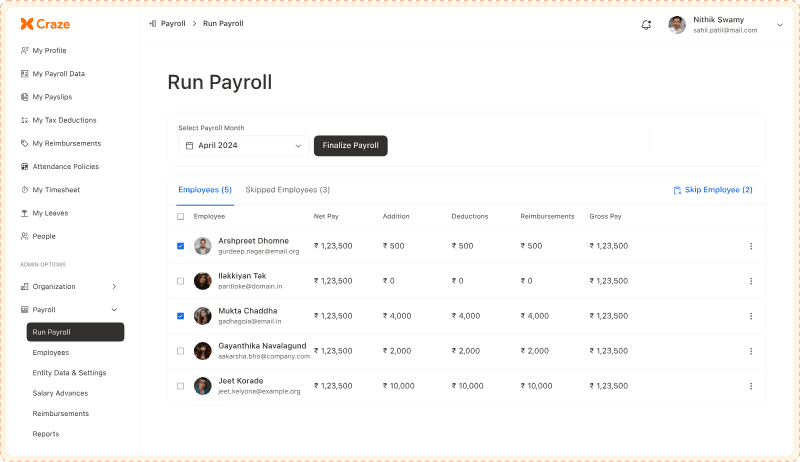Open My Timesheet page
The height and width of the screenshot is (462, 800).
[56, 190]
